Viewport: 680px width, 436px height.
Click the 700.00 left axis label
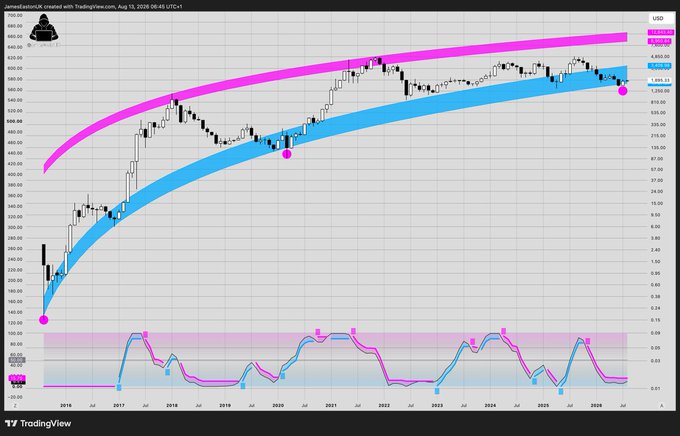[x=15, y=15]
